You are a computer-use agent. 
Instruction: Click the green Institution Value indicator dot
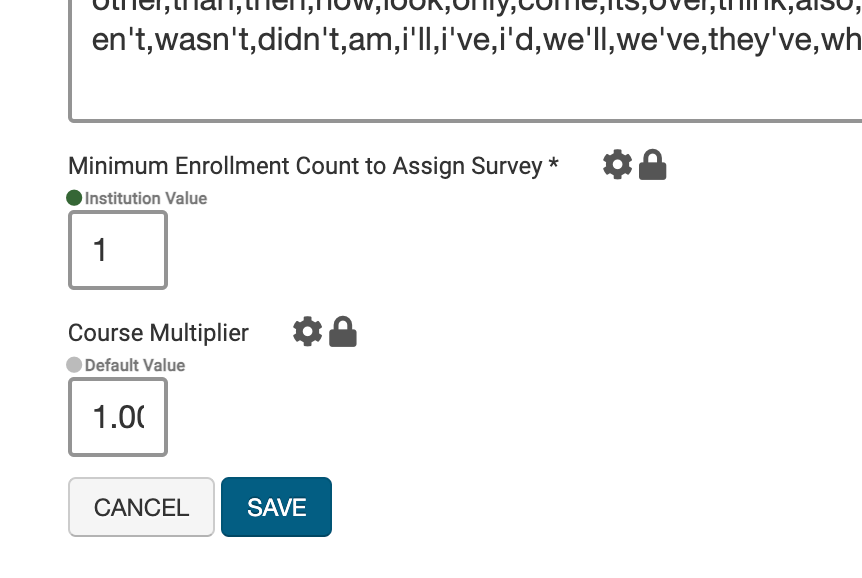pos(74,198)
